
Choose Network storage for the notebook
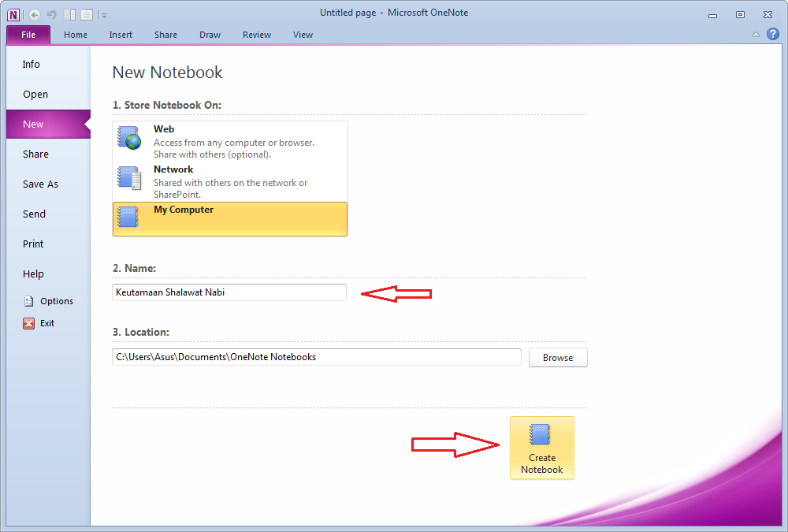click(229, 178)
